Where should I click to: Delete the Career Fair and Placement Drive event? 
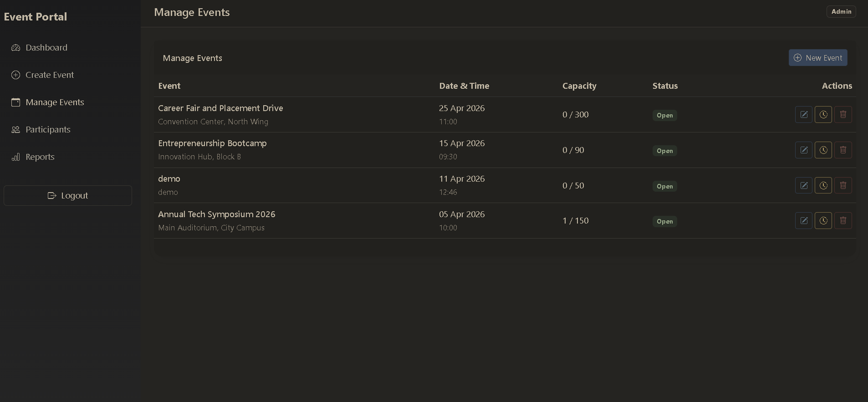(843, 115)
